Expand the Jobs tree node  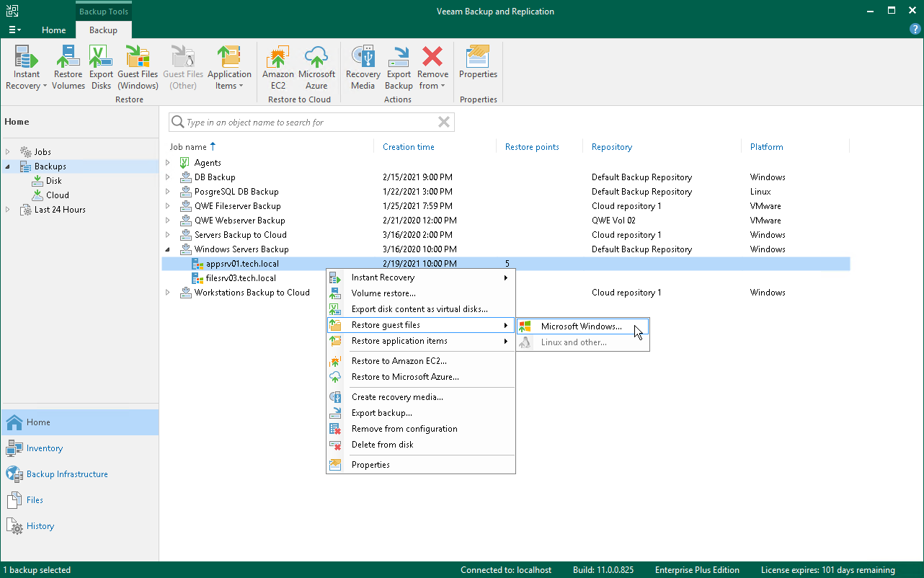8,152
